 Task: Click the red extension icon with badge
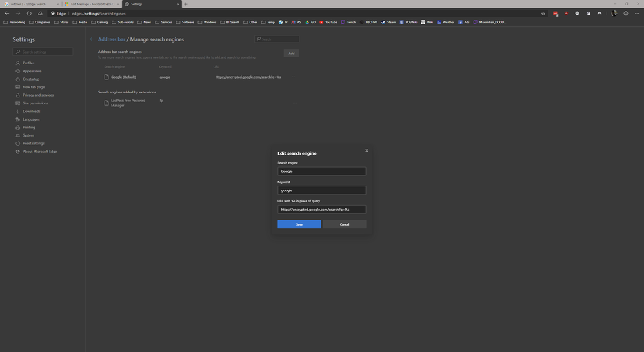[556, 14]
